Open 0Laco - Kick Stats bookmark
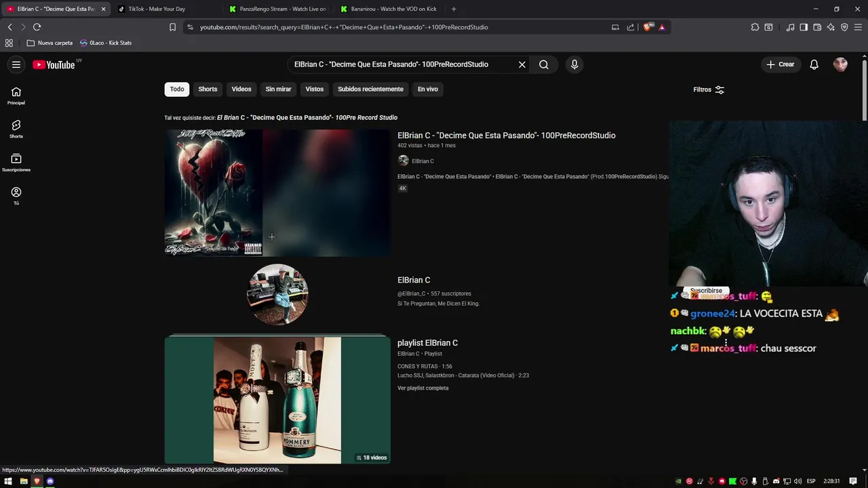Image resolution: width=868 pixels, height=488 pixels. (106, 43)
